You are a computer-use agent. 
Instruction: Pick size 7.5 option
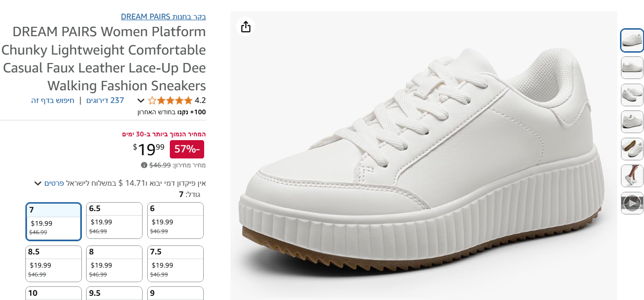click(175, 264)
